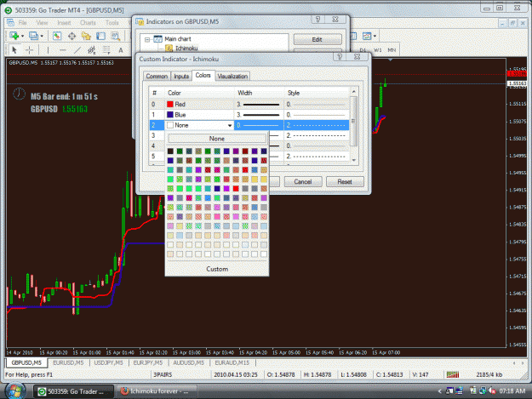Open the Style cell for Blue row
The image size is (532, 399).
(316, 115)
